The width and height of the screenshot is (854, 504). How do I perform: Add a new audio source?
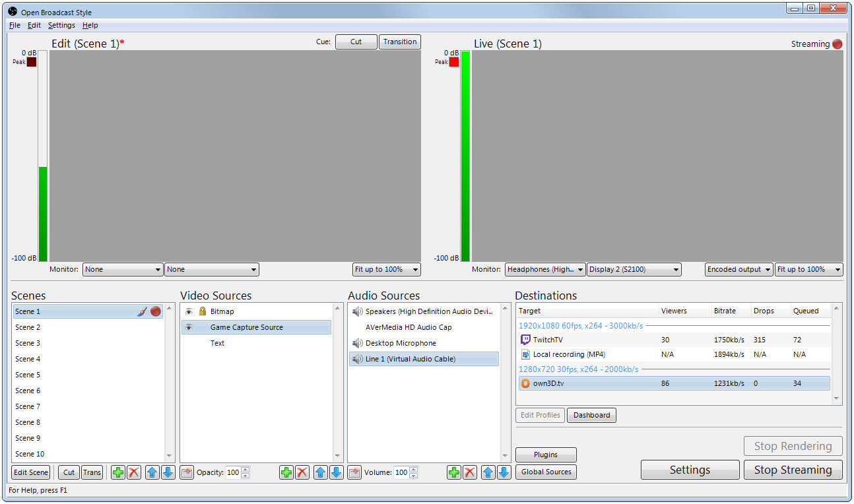(454, 472)
